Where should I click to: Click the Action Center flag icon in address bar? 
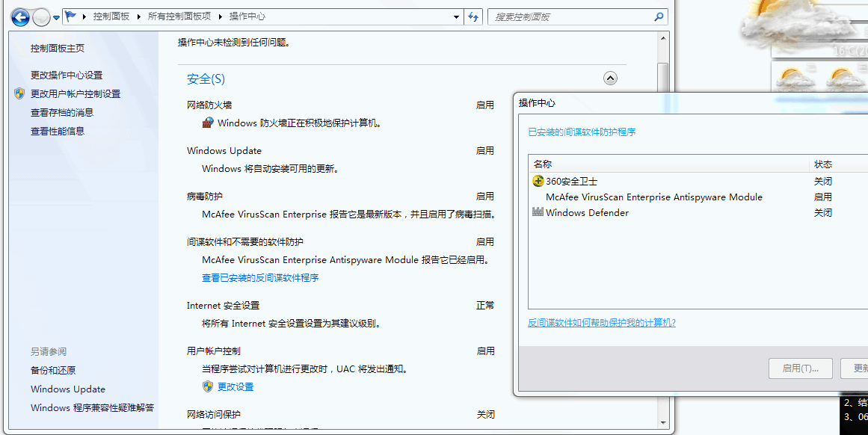pos(70,16)
